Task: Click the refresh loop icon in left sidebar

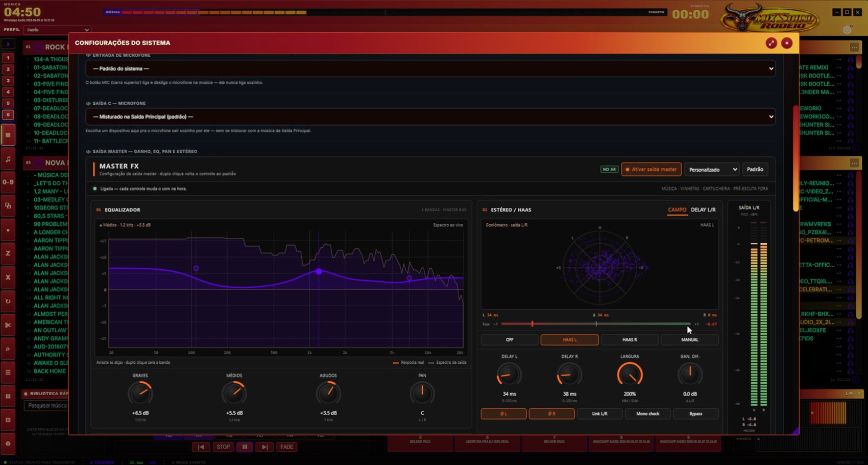Action: coord(8,301)
